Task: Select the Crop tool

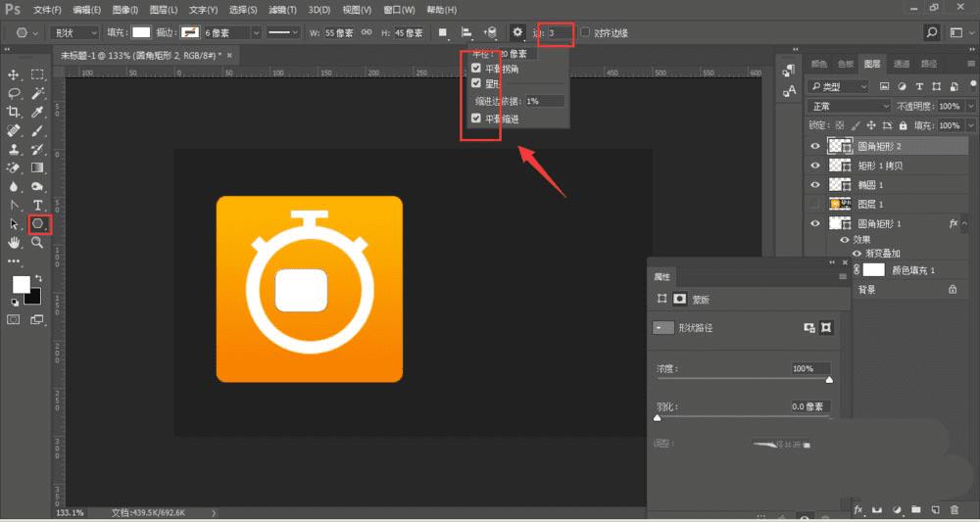Action: point(15,112)
